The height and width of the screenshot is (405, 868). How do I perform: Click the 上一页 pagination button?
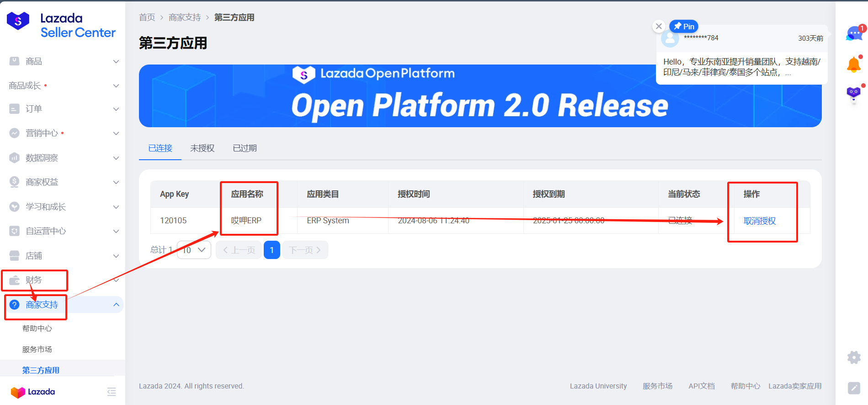[x=239, y=250]
